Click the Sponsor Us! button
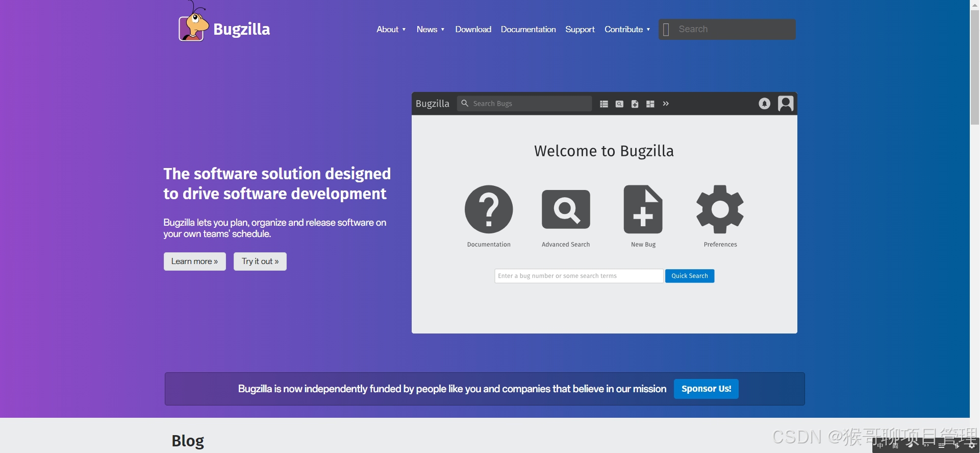 706,389
